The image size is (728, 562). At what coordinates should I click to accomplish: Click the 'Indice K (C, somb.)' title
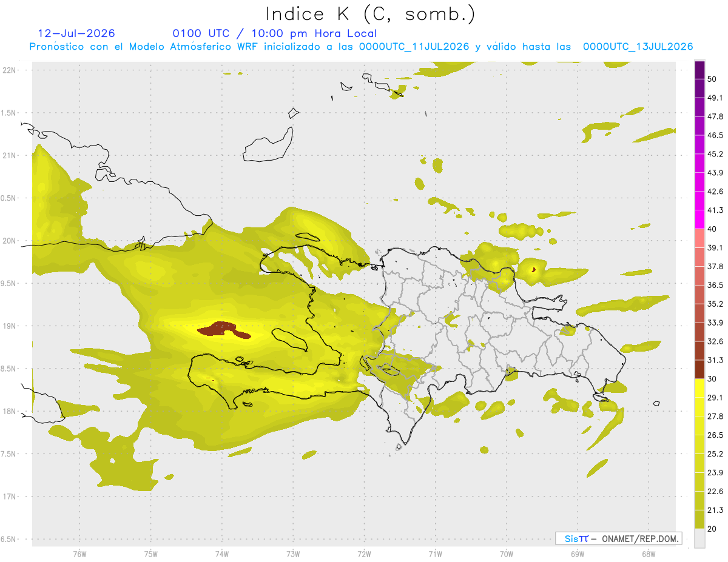[x=371, y=14]
